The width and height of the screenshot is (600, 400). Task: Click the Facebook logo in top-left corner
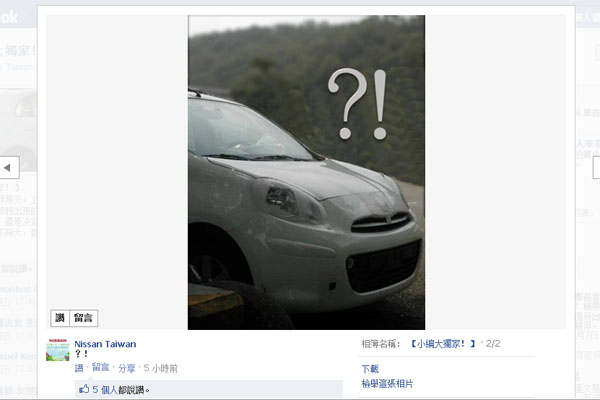pos(9,17)
